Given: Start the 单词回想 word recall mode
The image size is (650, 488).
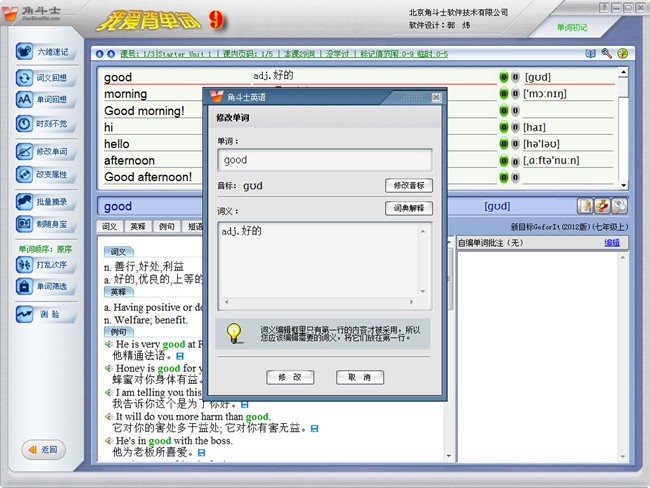Looking at the screenshot, I should coord(44,100).
